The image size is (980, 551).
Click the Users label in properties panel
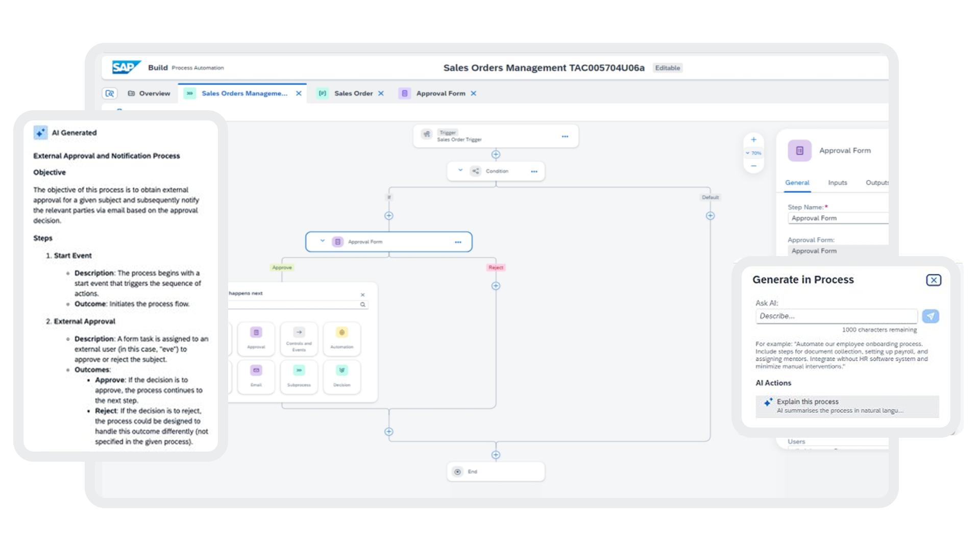(x=796, y=442)
